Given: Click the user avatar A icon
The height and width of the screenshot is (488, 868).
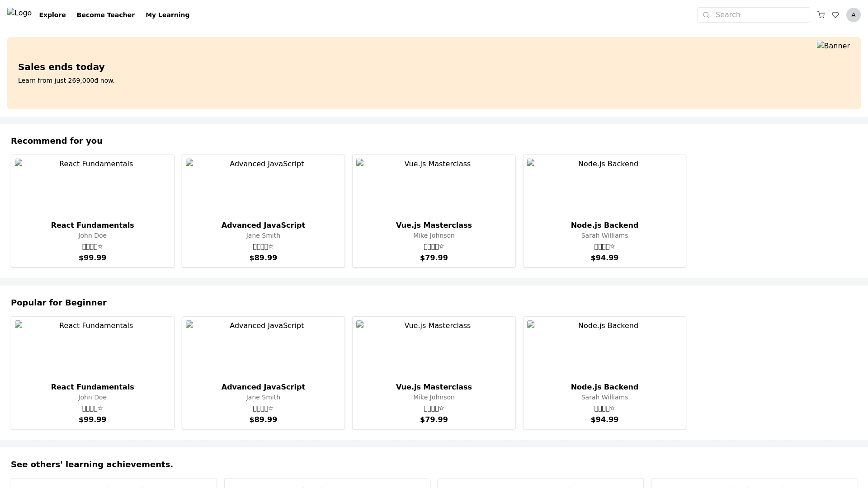Looking at the screenshot, I should [x=853, y=15].
